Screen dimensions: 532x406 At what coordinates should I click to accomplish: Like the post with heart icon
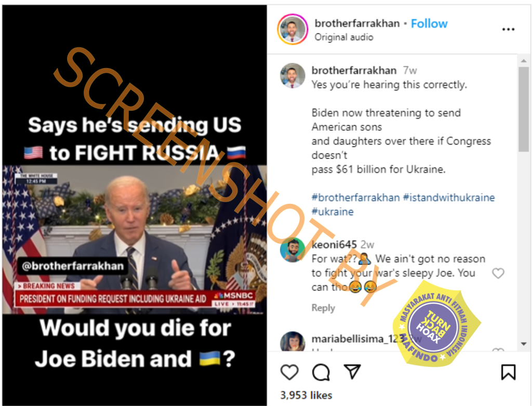289,372
